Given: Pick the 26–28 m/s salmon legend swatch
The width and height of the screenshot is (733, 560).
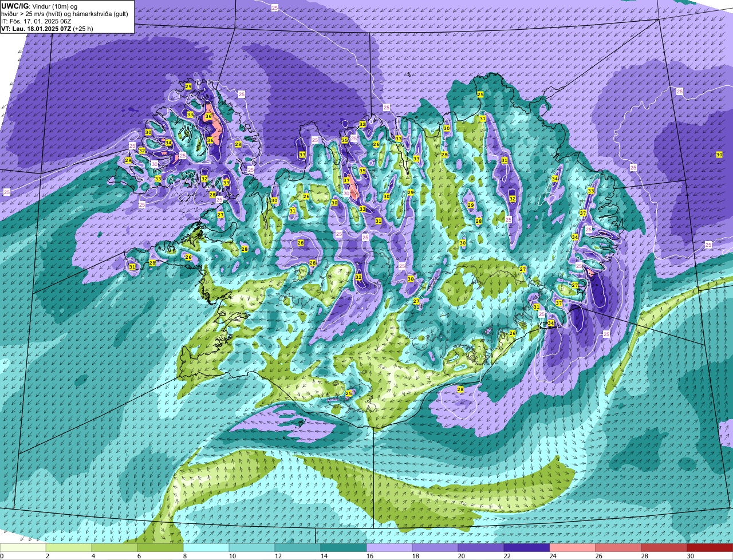Looking at the screenshot, I should point(618,547).
